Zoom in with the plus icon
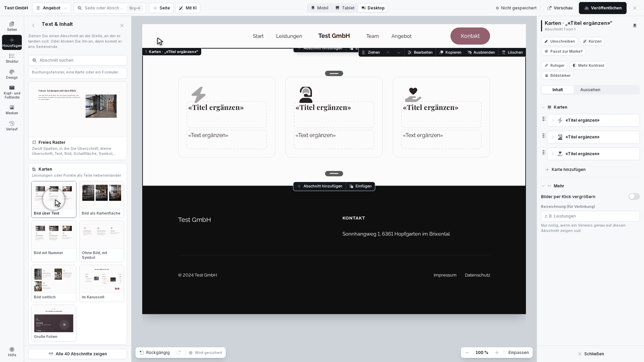The width and height of the screenshot is (644, 362). [497, 353]
